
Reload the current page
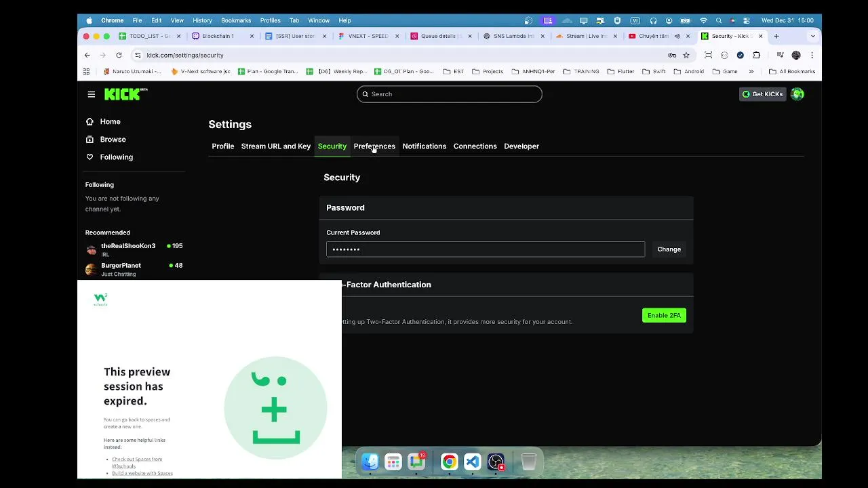(119, 55)
